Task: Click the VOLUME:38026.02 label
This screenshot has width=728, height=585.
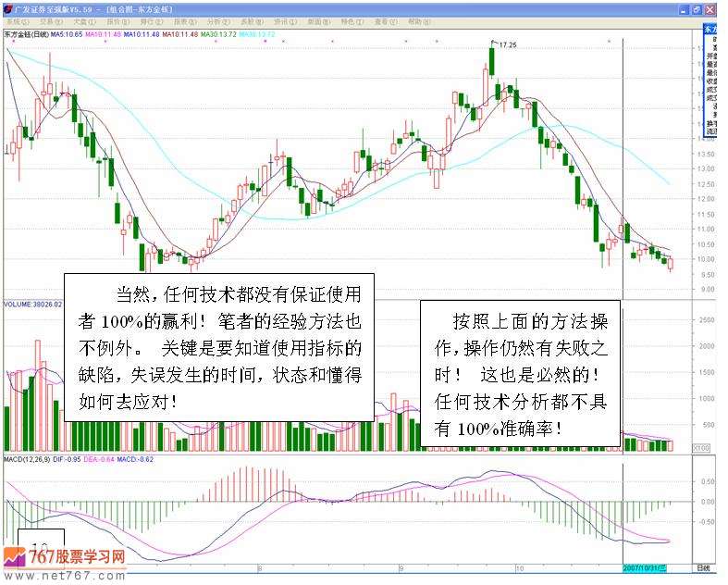Action: pos(32,305)
